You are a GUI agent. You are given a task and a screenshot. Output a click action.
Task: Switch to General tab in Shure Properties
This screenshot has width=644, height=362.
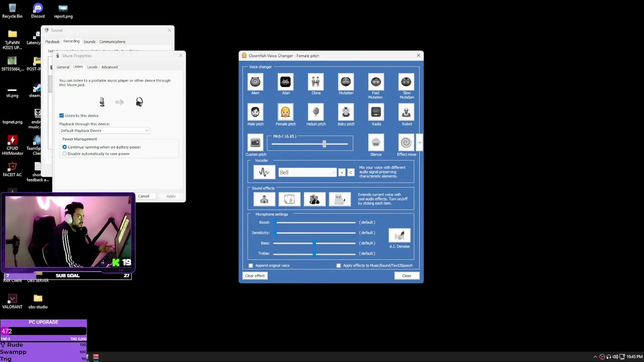pyautogui.click(x=63, y=67)
